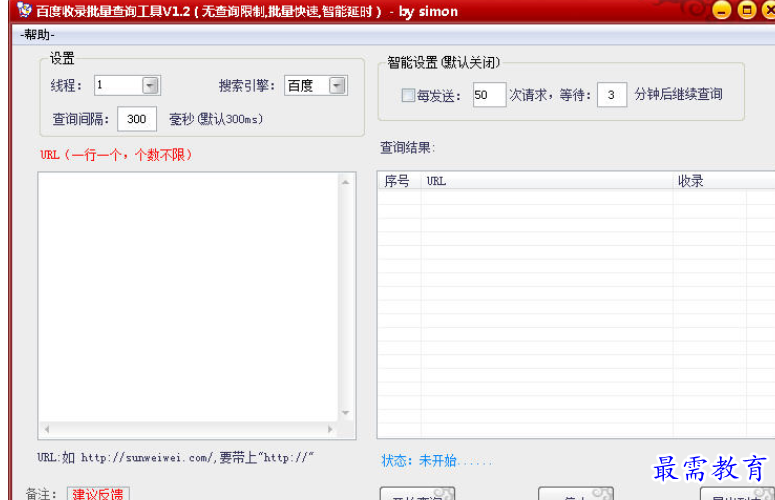
Task: Click the URL list scroll right arrow
Action: (330, 429)
